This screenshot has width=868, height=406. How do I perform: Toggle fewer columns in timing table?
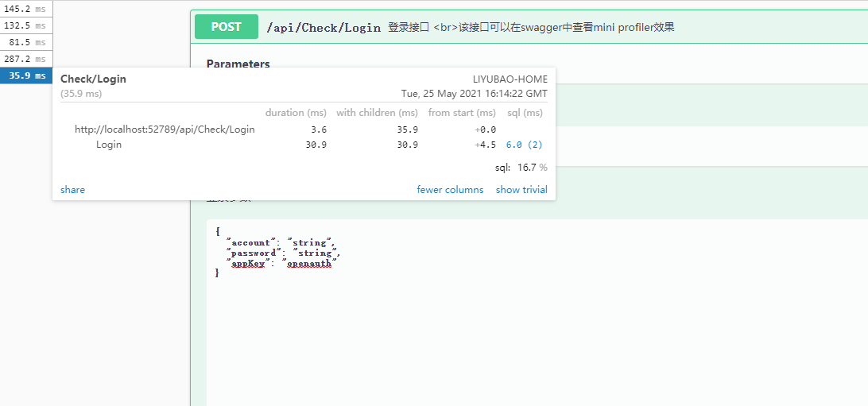click(x=450, y=190)
